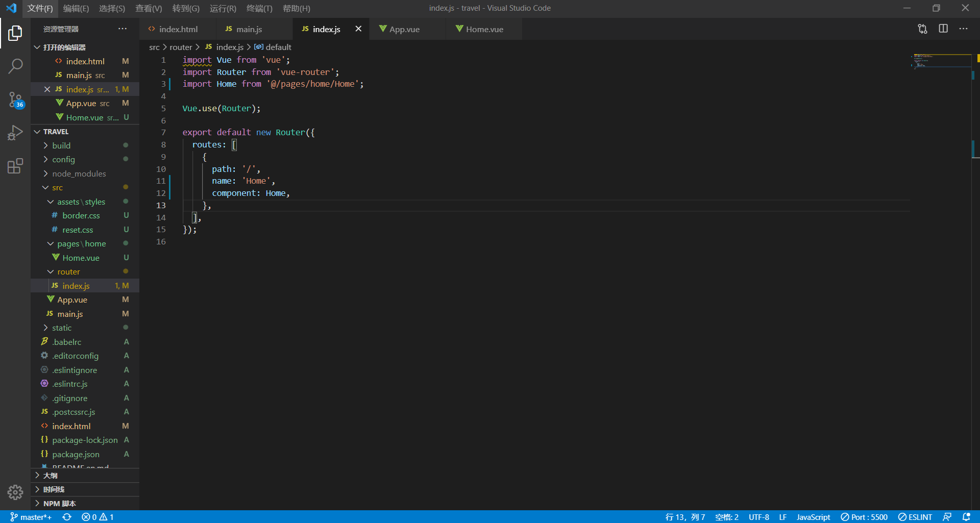Image resolution: width=980 pixels, height=523 pixels.
Task: Open border.css in file tree
Action: click(85, 216)
